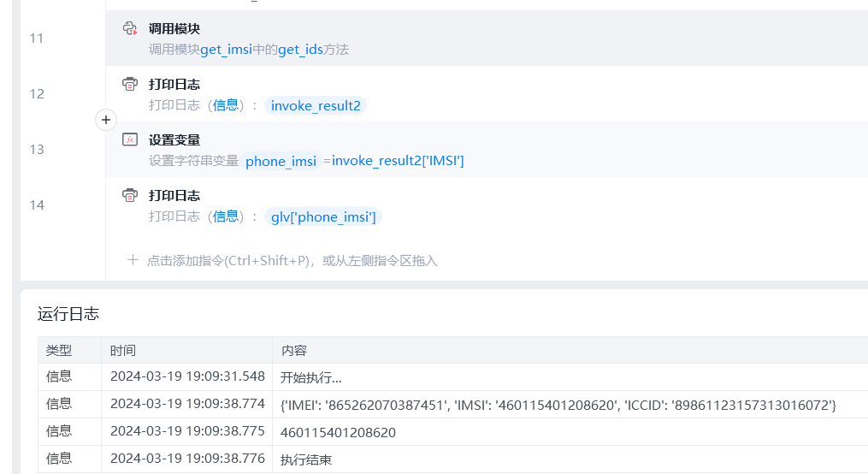868x474 pixels.
Task: Select line number 14 in the gutter
Action: 37,205
